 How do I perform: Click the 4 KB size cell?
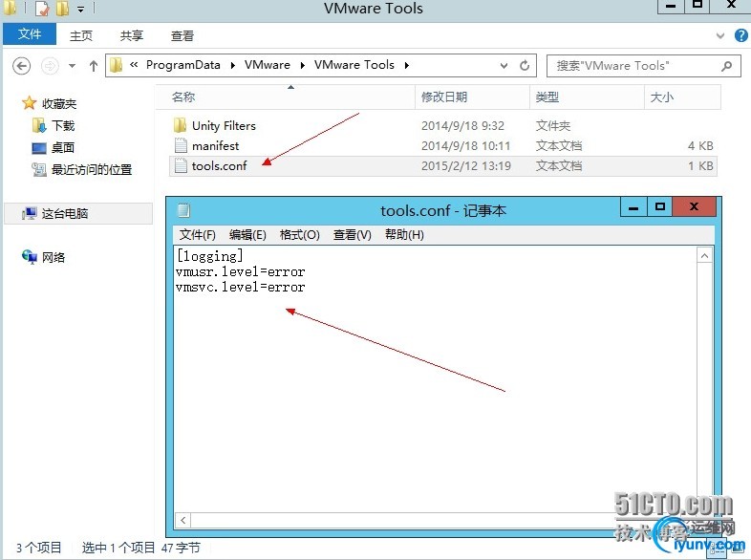tap(700, 145)
